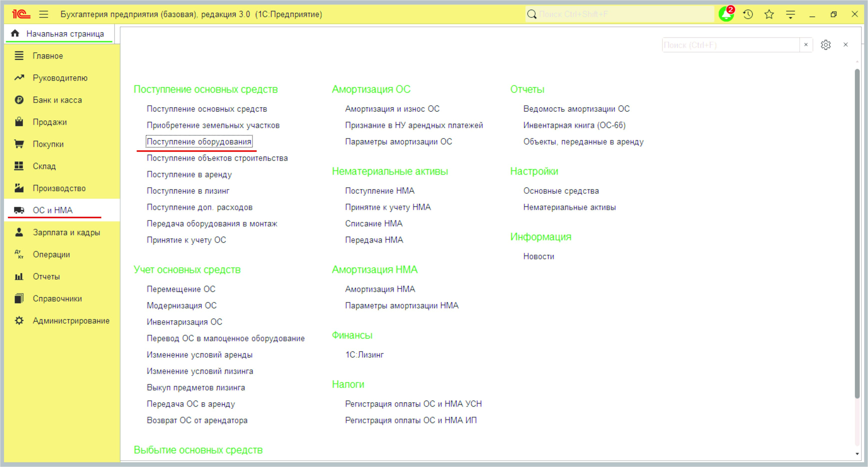Open Амортизация и износ ОС
This screenshot has height=467, width=868.
(392, 109)
